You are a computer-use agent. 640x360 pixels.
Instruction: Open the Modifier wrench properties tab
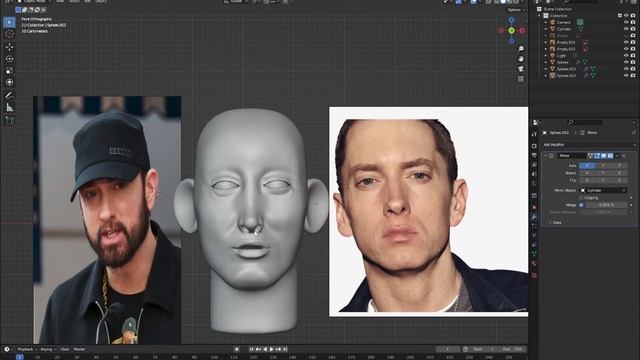[534, 217]
